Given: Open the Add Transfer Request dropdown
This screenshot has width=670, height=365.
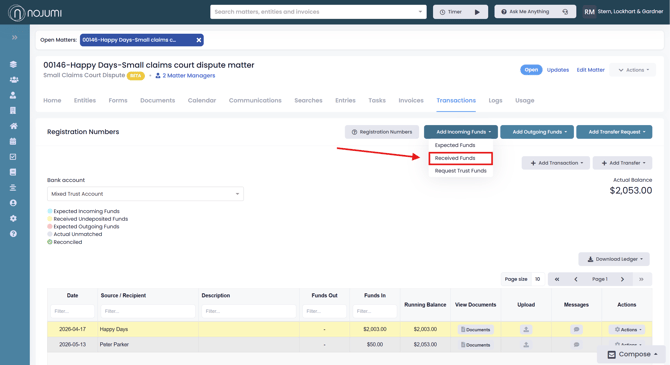Looking at the screenshot, I should [x=614, y=132].
